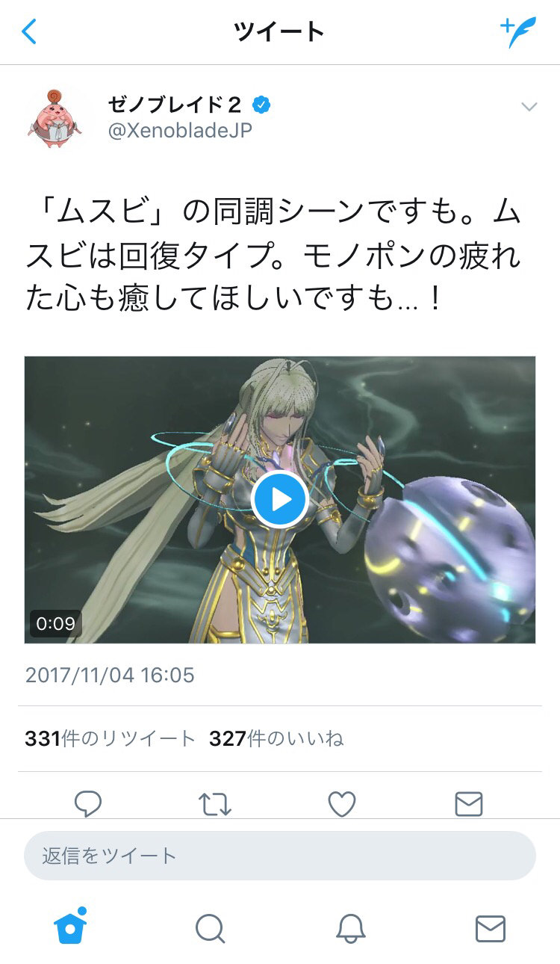Image resolution: width=560 pixels, height=964 pixels.
Task: Tap the verified badge next to name
Action: click(261, 105)
